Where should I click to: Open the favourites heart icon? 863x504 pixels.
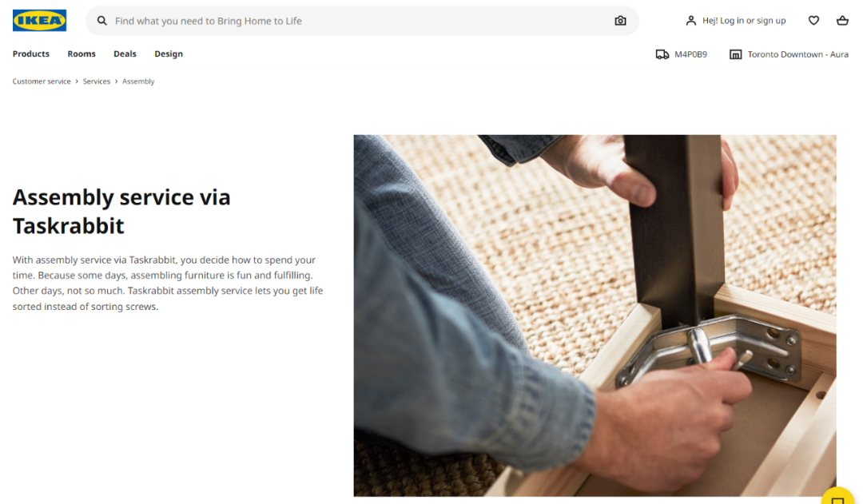pos(813,21)
